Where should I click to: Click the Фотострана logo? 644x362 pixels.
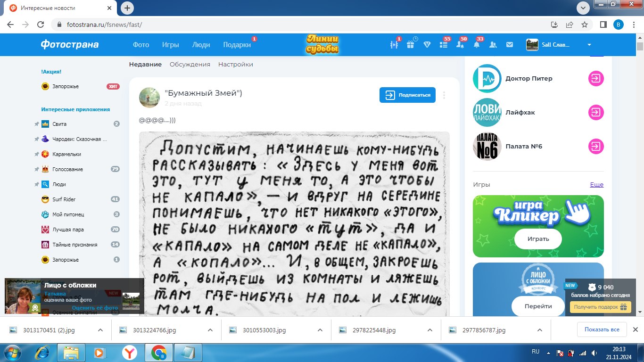(70, 44)
